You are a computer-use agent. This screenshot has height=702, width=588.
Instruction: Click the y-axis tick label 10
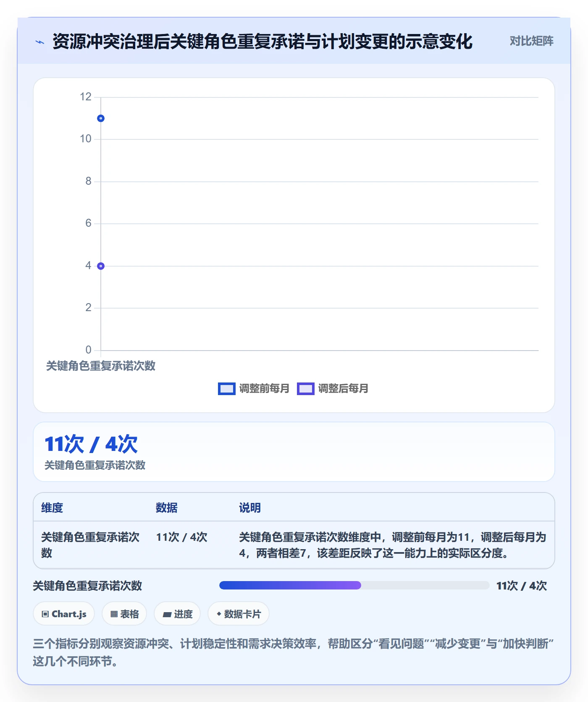(x=86, y=139)
